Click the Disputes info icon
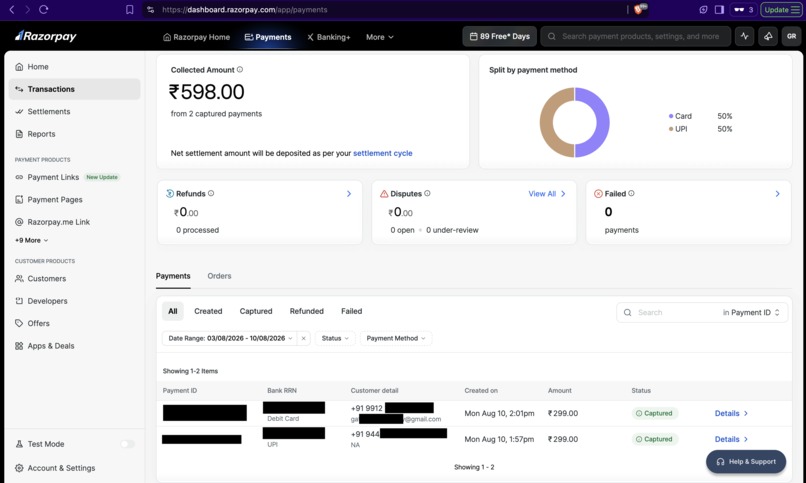The image size is (806, 483). pos(427,193)
